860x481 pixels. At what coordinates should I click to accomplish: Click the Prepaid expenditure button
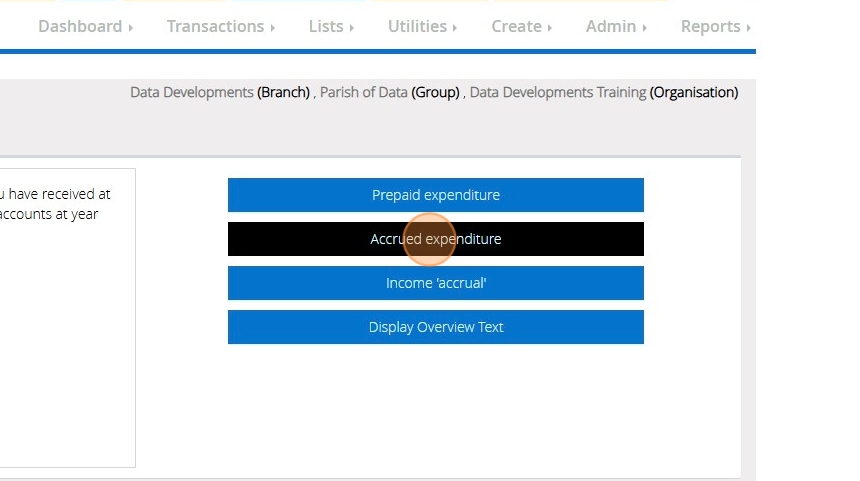point(435,195)
